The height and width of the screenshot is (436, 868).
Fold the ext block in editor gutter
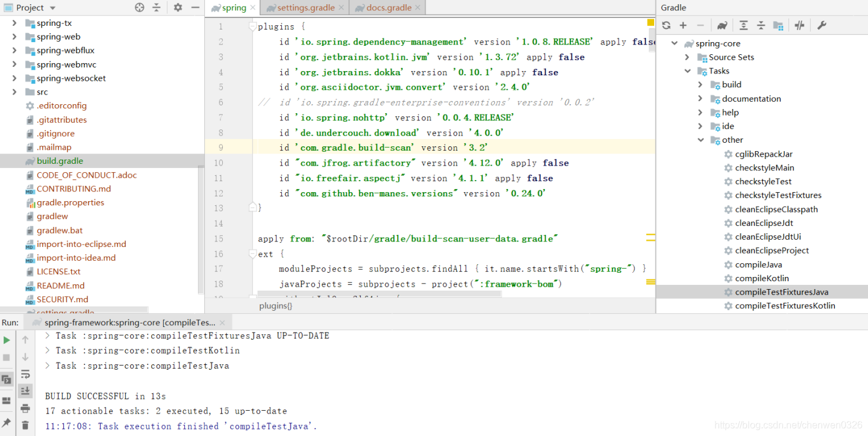tap(253, 254)
